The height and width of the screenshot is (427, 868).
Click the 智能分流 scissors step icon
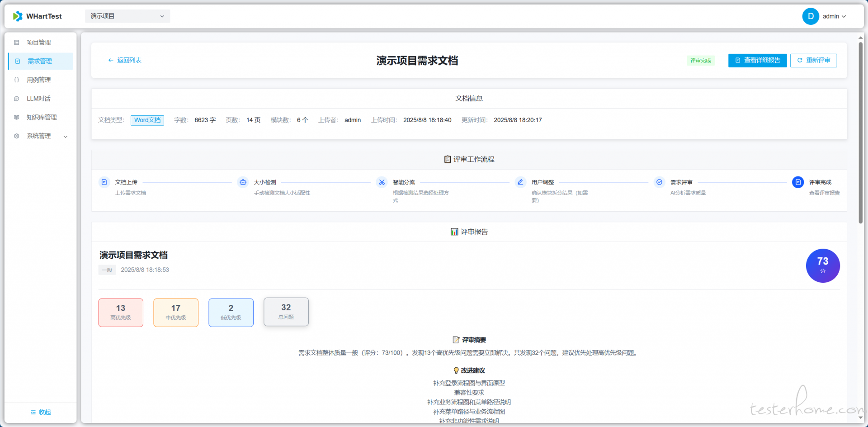pyautogui.click(x=382, y=182)
